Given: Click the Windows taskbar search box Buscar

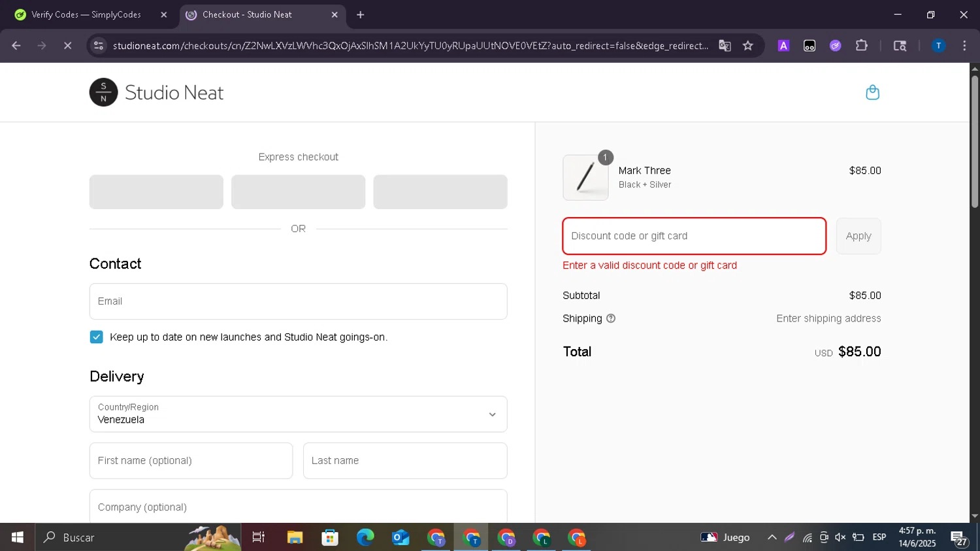Looking at the screenshot, I should [138, 537].
